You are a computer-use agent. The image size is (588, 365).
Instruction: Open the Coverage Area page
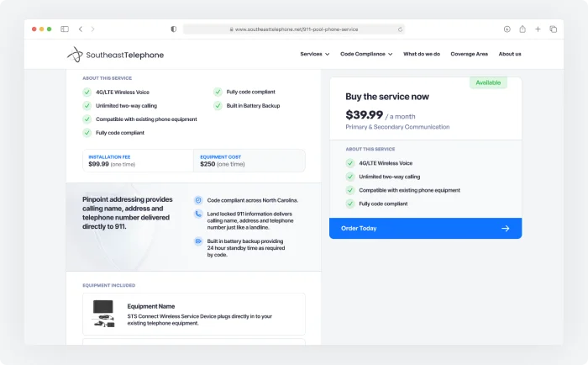pos(469,54)
